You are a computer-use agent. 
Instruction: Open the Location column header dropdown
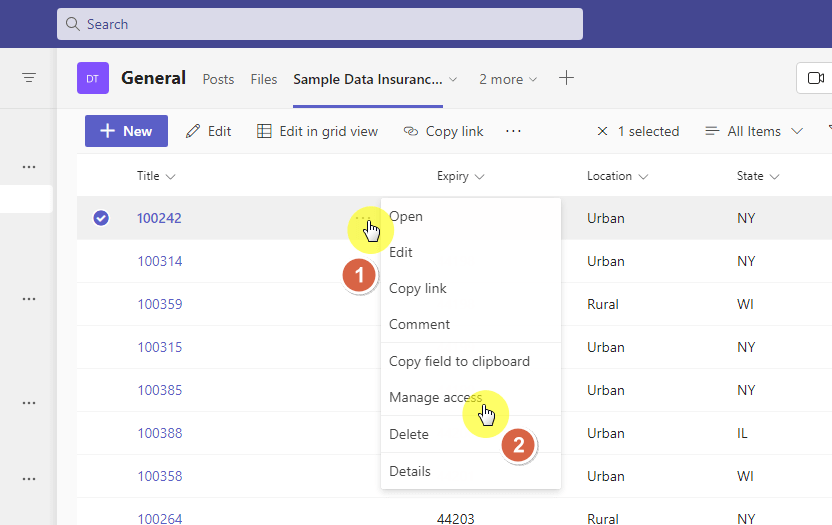coord(618,176)
